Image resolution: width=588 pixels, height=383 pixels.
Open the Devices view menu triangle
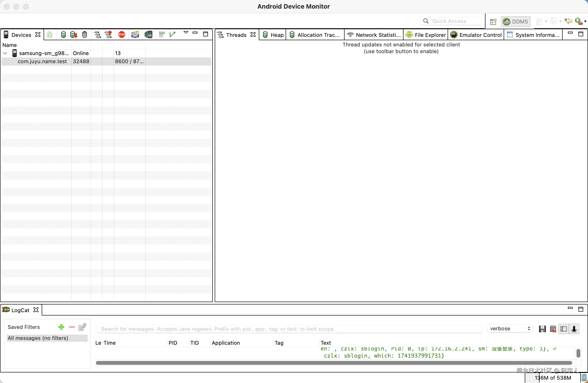coord(186,33)
